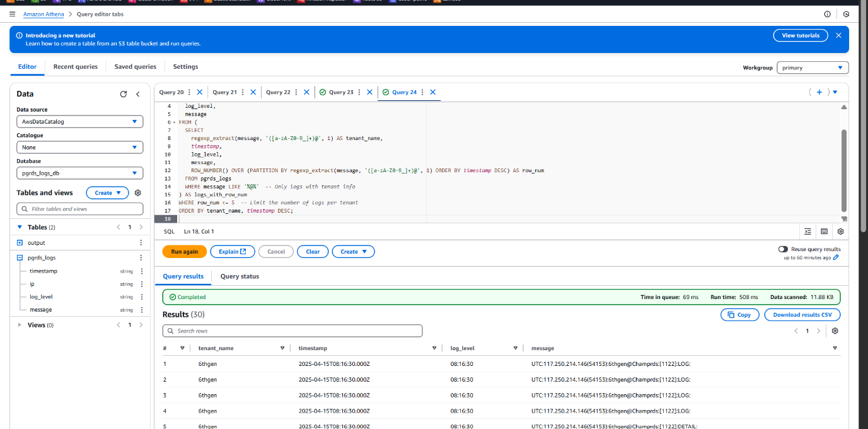Open the query tabs list dropdown arrow
868x429 pixels.
click(x=835, y=92)
